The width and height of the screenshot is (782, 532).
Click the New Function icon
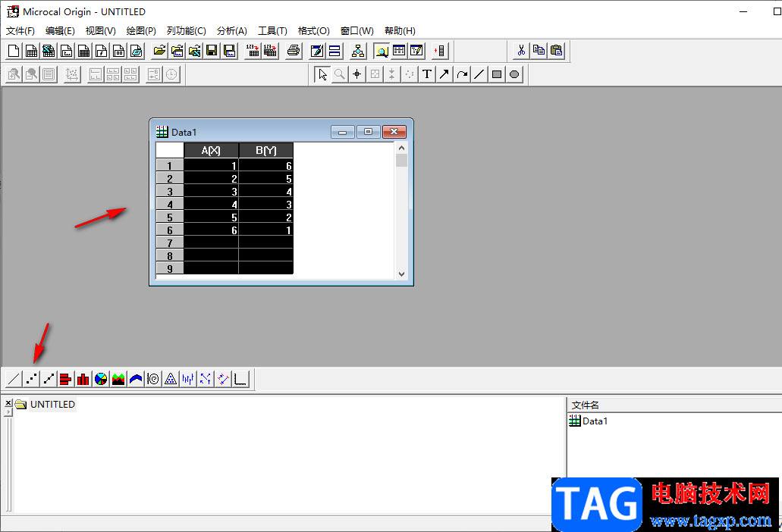[101, 51]
